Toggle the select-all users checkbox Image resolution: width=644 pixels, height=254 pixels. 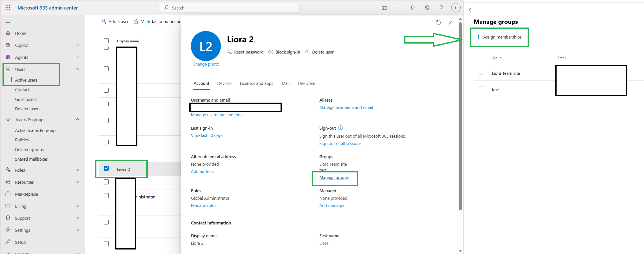click(x=106, y=41)
